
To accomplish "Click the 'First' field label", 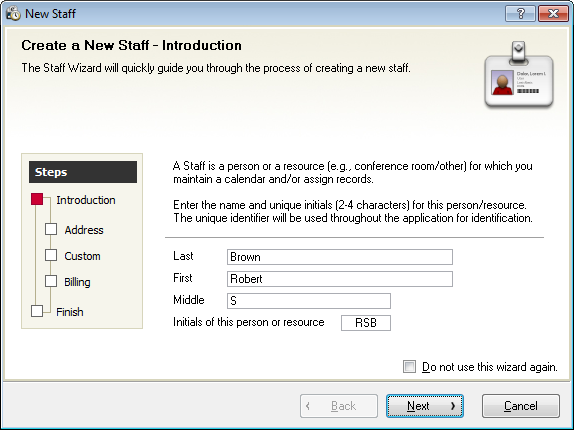I will pyautogui.click(x=182, y=278).
